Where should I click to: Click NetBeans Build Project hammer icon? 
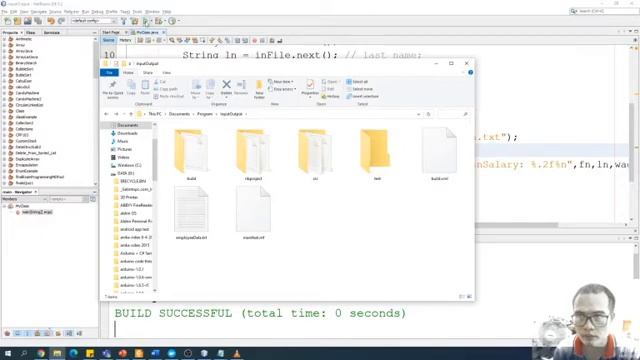point(124,21)
